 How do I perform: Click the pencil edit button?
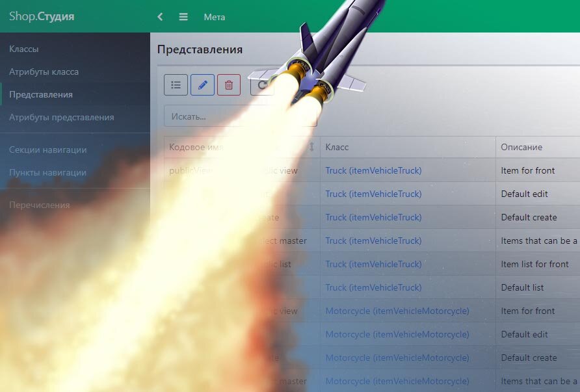pyautogui.click(x=202, y=85)
